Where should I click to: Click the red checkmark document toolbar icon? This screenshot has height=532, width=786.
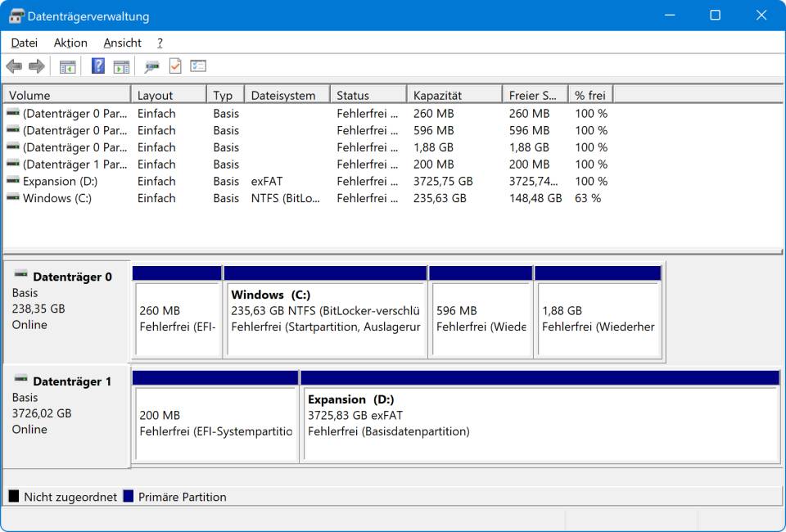(175, 66)
